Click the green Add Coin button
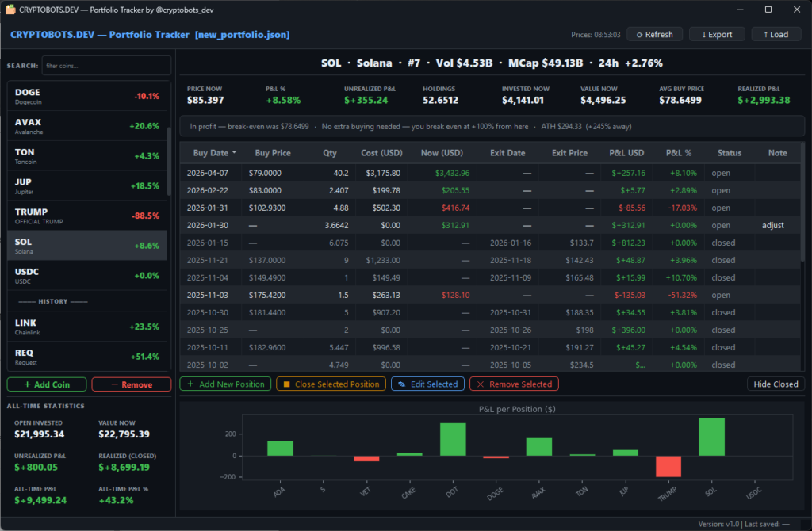Image resolution: width=812 pixels, height=531 pixels. click(x=47, y=384)
